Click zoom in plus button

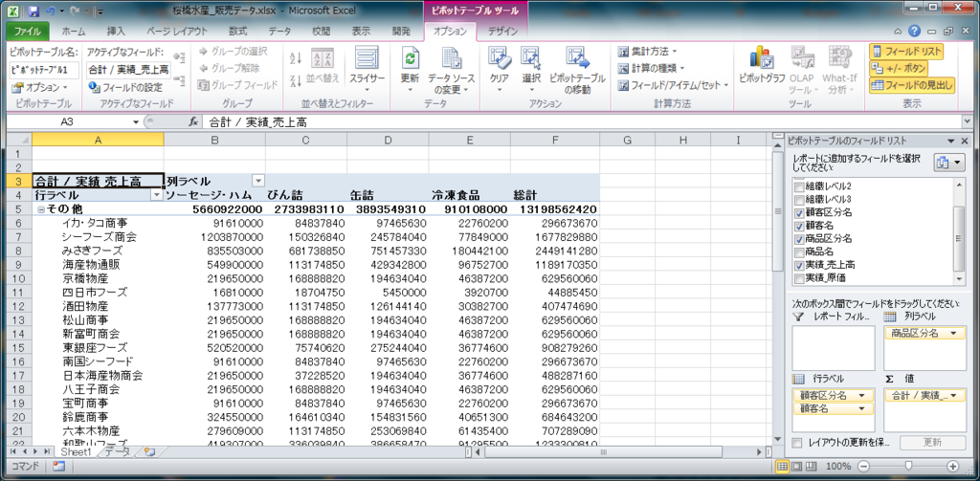[953, 466]
